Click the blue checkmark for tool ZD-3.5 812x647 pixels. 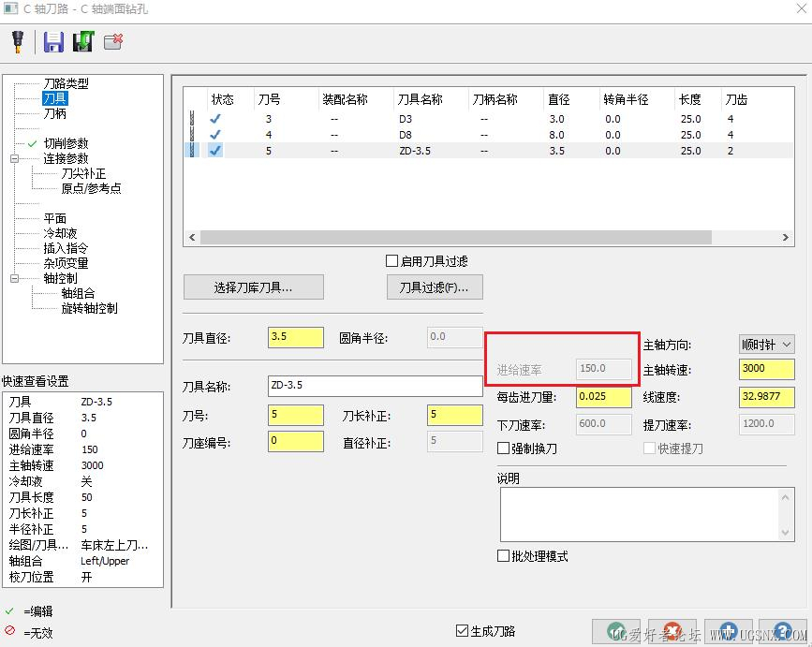[x=215, y=151]
